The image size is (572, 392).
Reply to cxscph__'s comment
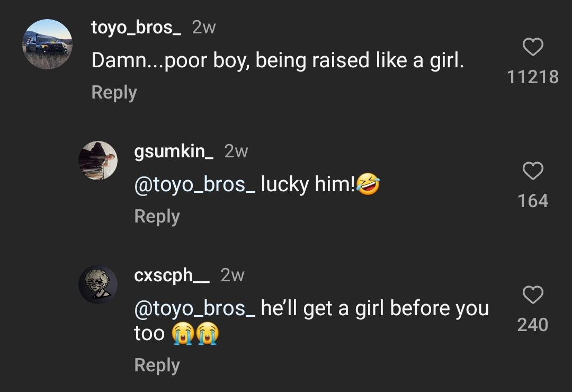[x=157, y=365]
